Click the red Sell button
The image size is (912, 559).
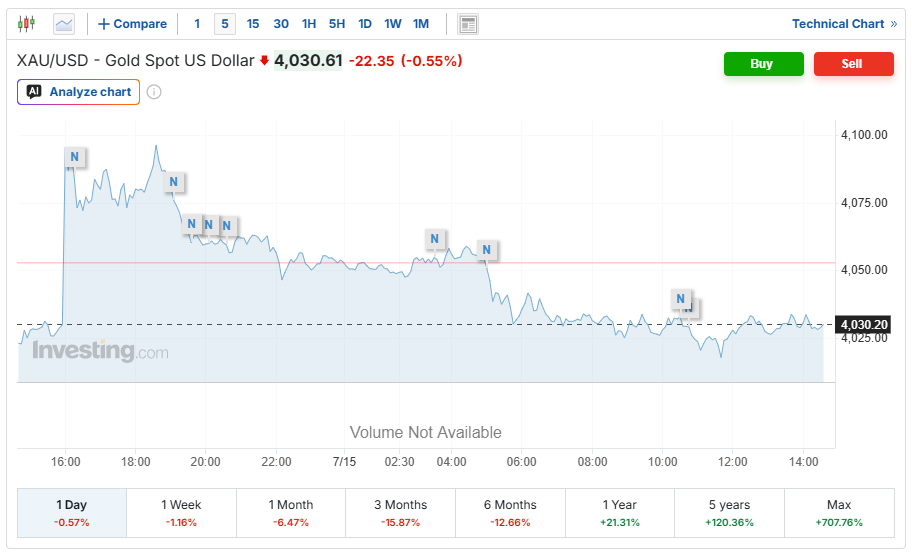pos(853,64)
